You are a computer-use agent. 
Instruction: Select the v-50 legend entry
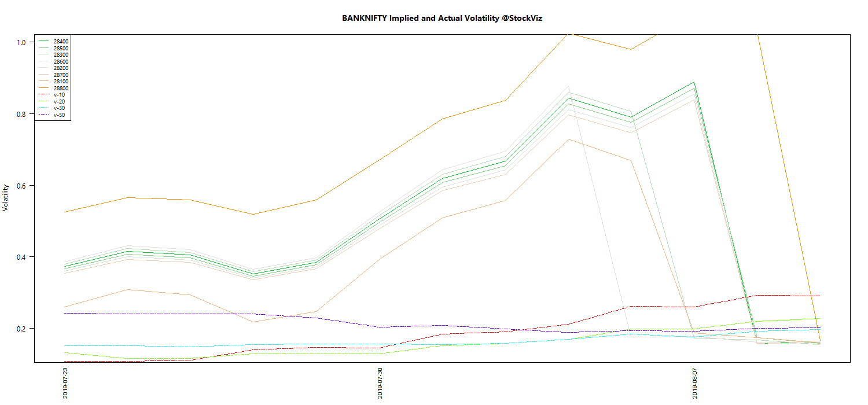pos(52,115)
